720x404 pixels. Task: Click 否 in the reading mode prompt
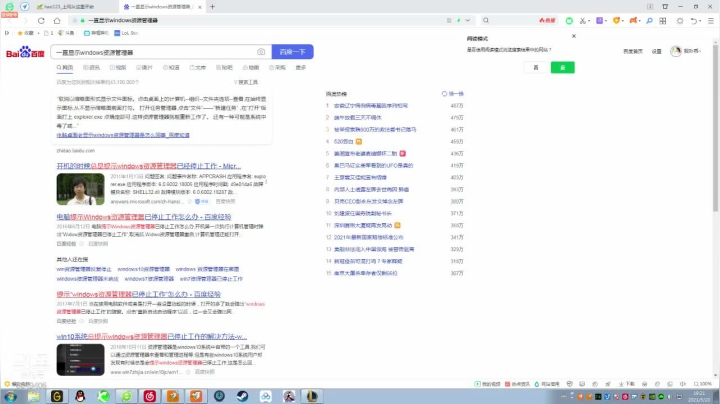click(535, 67)
